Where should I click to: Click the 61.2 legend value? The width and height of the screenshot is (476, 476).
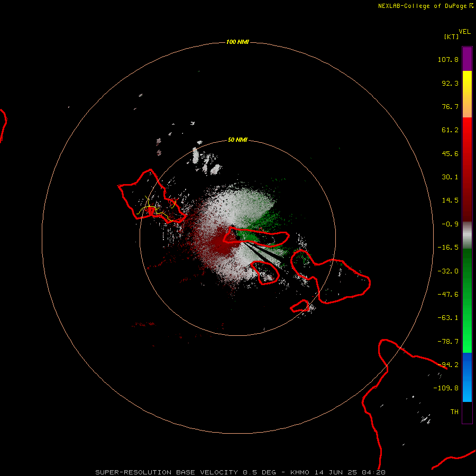click(450, 130)
